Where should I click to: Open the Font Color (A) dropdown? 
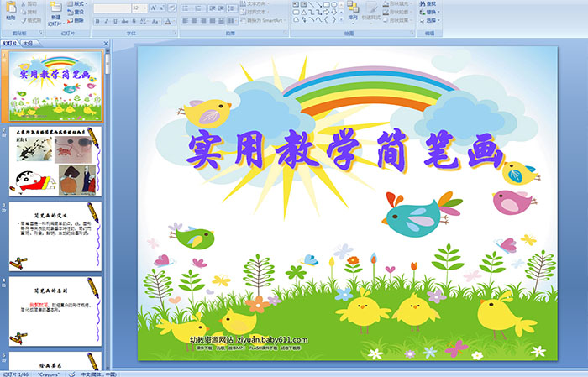[x=169, y=21]
